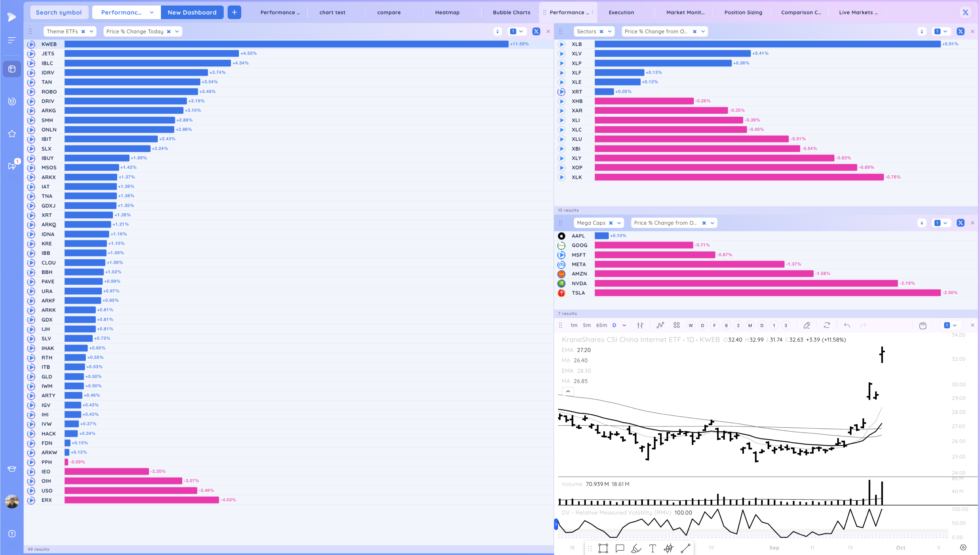Open the chart calendar icon
Image resolution: width=980 pixels, height=555 pixels.
point(922,326)
